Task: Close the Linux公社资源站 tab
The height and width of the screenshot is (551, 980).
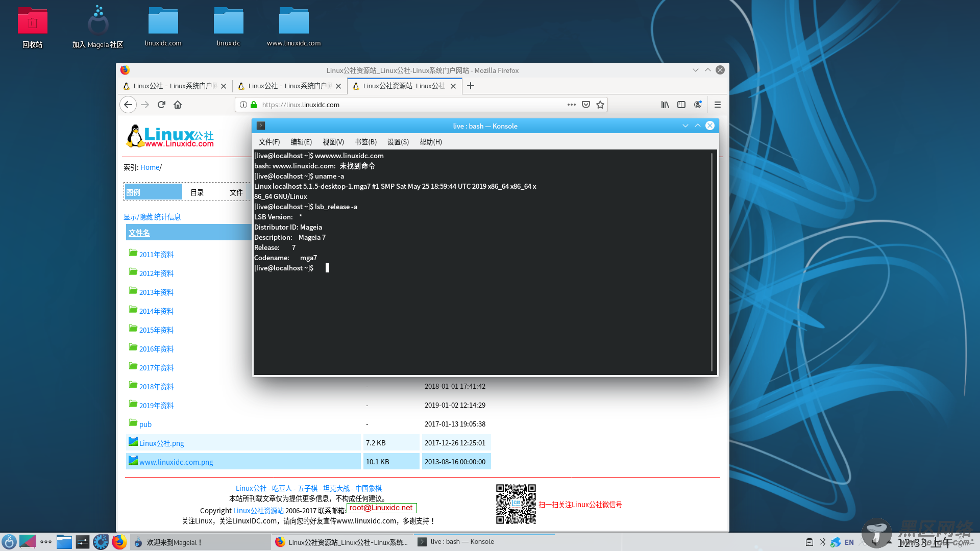Action: [x=453, y=86]
